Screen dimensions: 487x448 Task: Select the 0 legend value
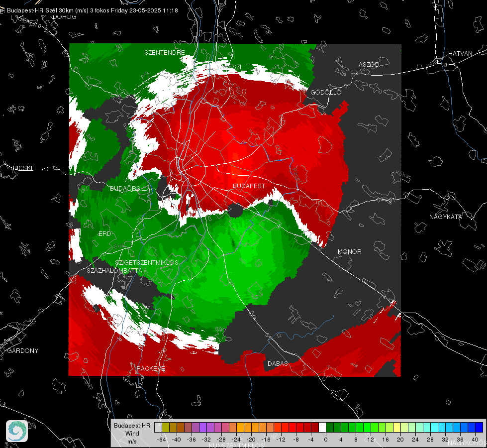click(326, 440)
